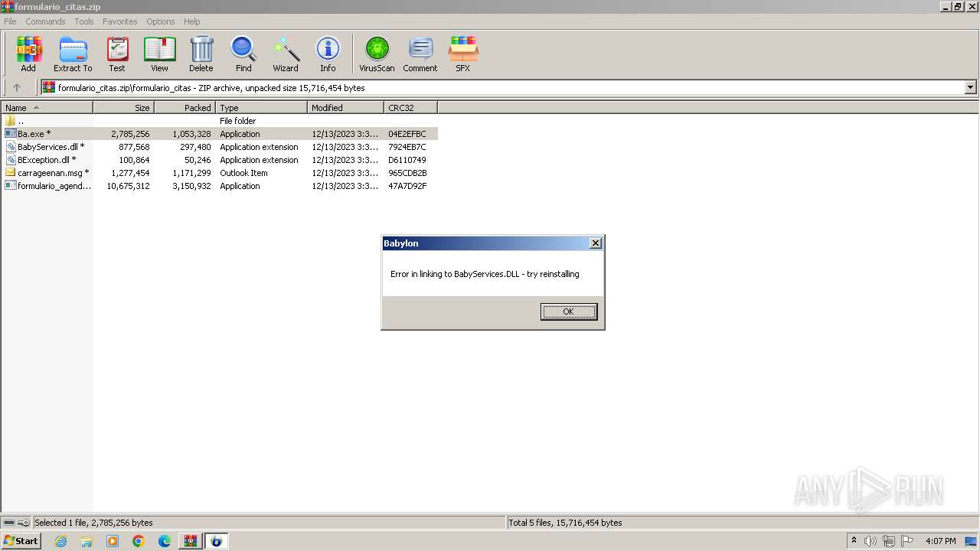Go up one folder level arrow
This screenshot has height=551, width=980.
point(17,87)
